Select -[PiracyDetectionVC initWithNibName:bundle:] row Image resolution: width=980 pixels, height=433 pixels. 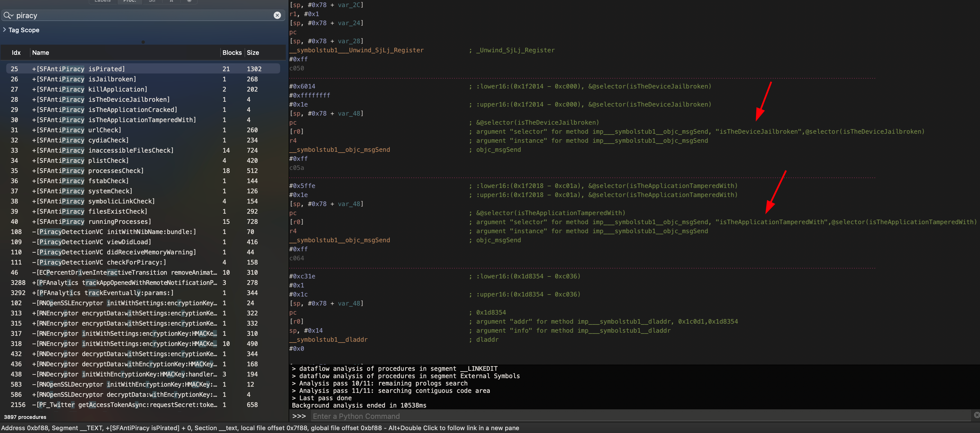click(143, 231)
